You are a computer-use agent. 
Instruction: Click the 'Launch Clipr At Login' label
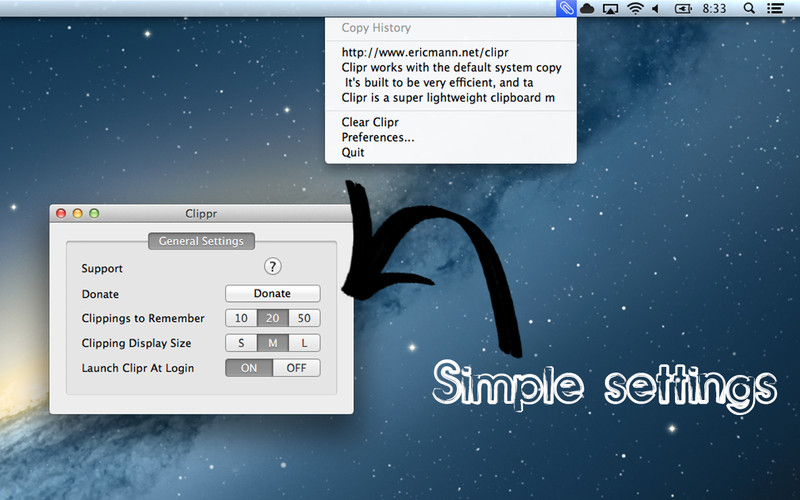[x=138, y=368]
